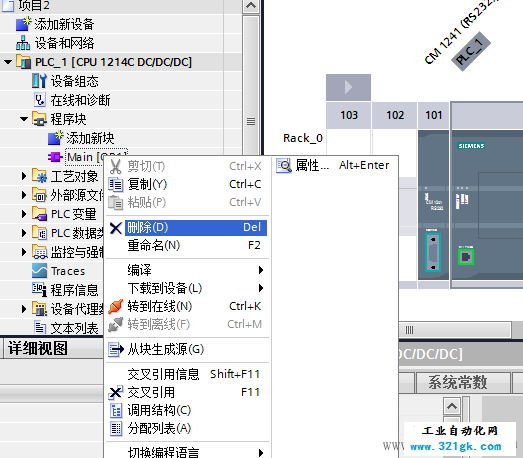This screenshot has height=458, width=523.
Task: Open 设备和网络 network icon
Action: coord(23,43)
